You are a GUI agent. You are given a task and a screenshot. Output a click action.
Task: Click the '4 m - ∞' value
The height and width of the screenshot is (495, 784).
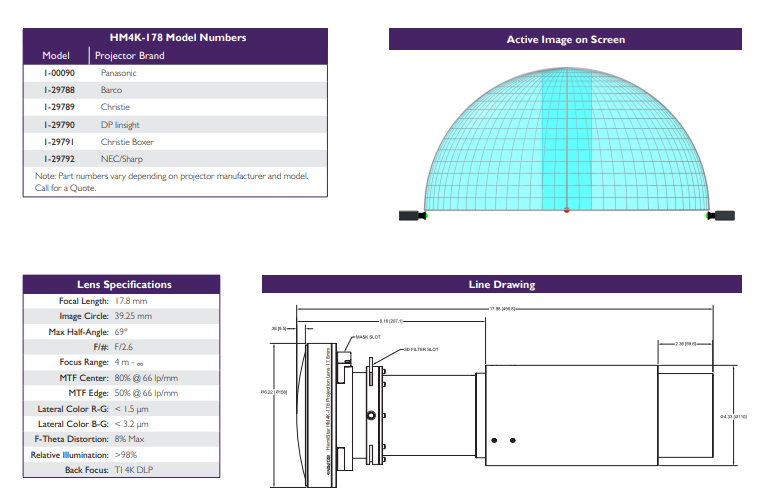tap(129, 362)
